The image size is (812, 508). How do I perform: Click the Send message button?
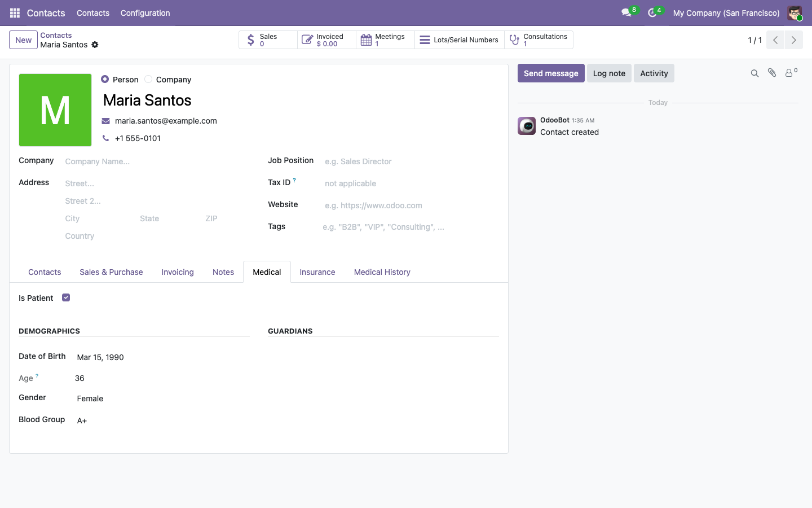(x=551, y=73)
